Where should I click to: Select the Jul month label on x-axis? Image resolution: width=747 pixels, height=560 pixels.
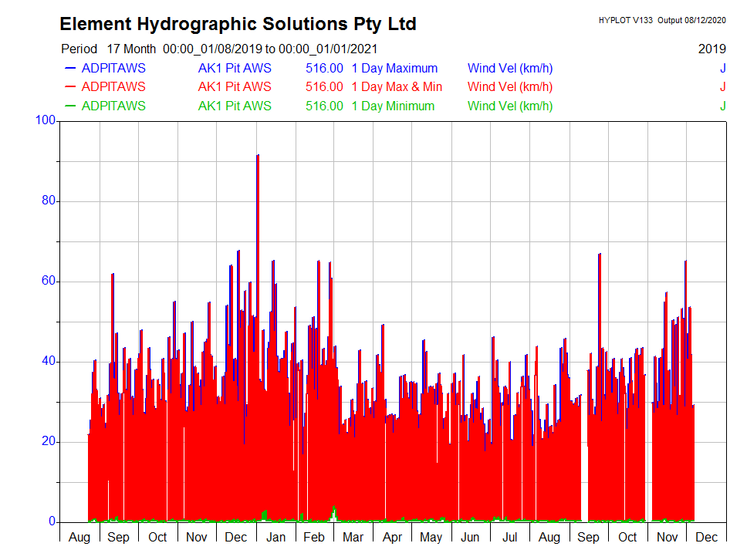point(510,538)
